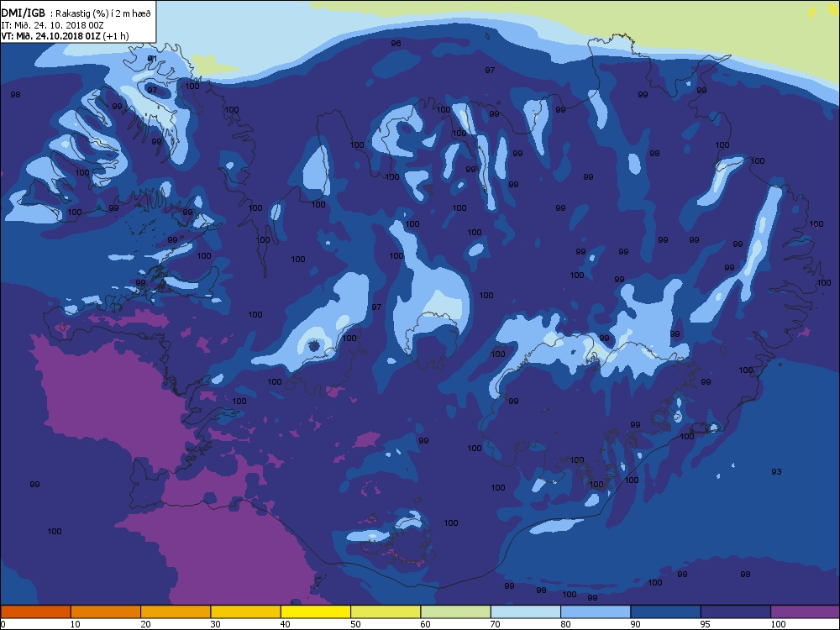This screenshot has height=630, width=840.
Task: Select the "40" legend scale label
Action: (286, 623)
